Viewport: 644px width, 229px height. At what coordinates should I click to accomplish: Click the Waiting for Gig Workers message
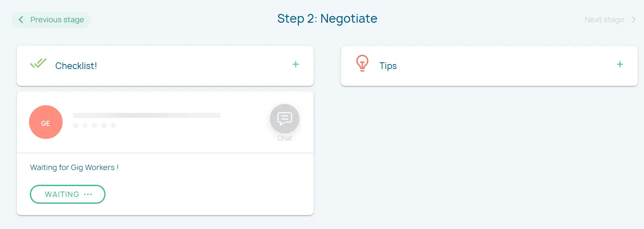point(74,168)
